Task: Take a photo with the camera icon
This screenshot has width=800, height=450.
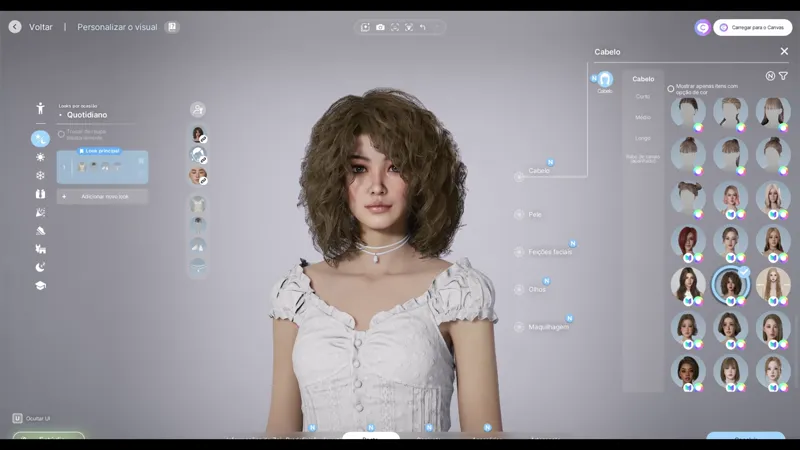Action: point(380,27)
